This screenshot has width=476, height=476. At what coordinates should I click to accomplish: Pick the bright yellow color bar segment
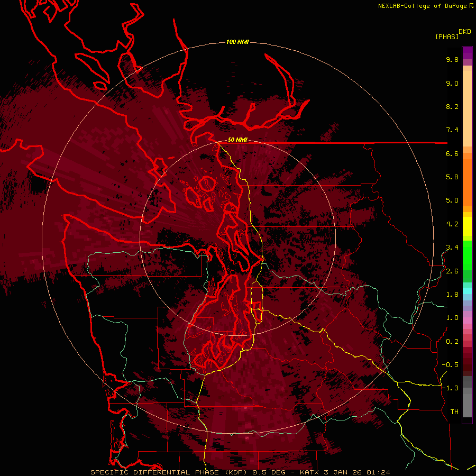click(467, 226)
